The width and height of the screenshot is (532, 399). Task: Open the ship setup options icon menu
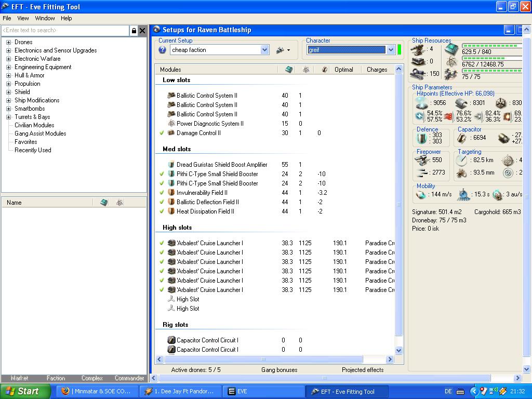pyautogui.click(x=283, y=50)
